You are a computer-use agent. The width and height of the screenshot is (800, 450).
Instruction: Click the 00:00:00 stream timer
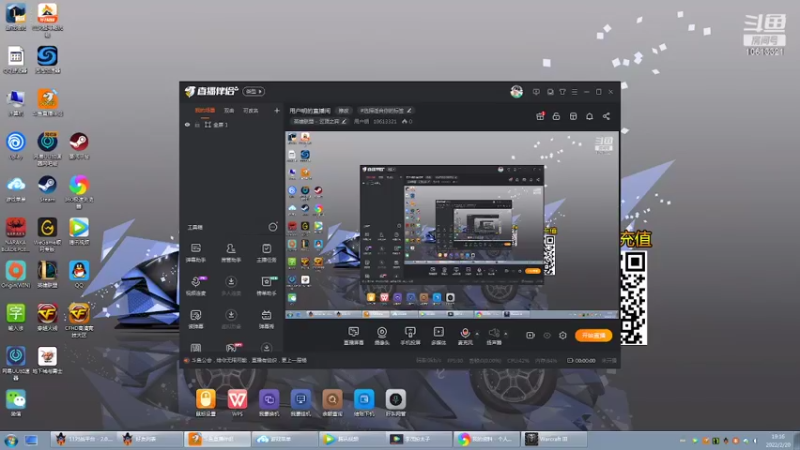click(x=585, y=360)
